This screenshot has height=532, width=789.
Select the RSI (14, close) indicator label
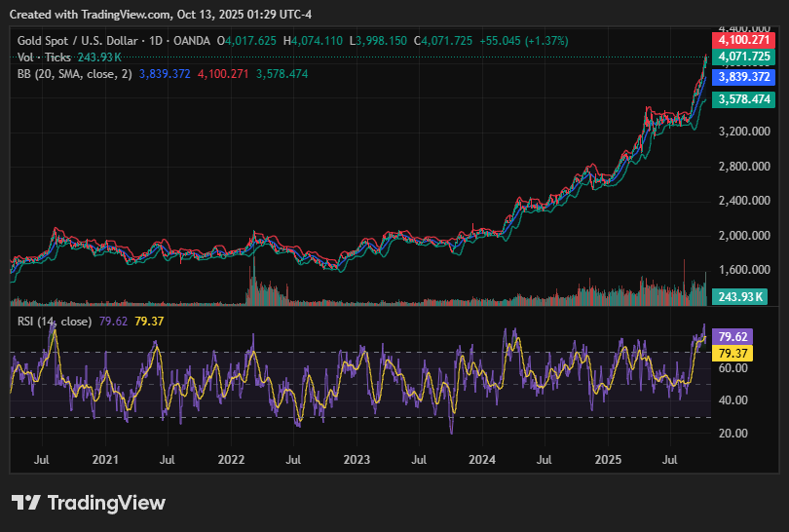click(x=55, y=321)
